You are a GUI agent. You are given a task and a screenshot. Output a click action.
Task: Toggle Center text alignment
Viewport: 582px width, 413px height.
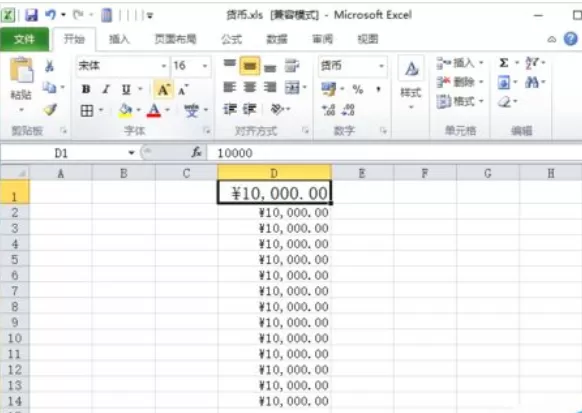[x=250, y=88]
